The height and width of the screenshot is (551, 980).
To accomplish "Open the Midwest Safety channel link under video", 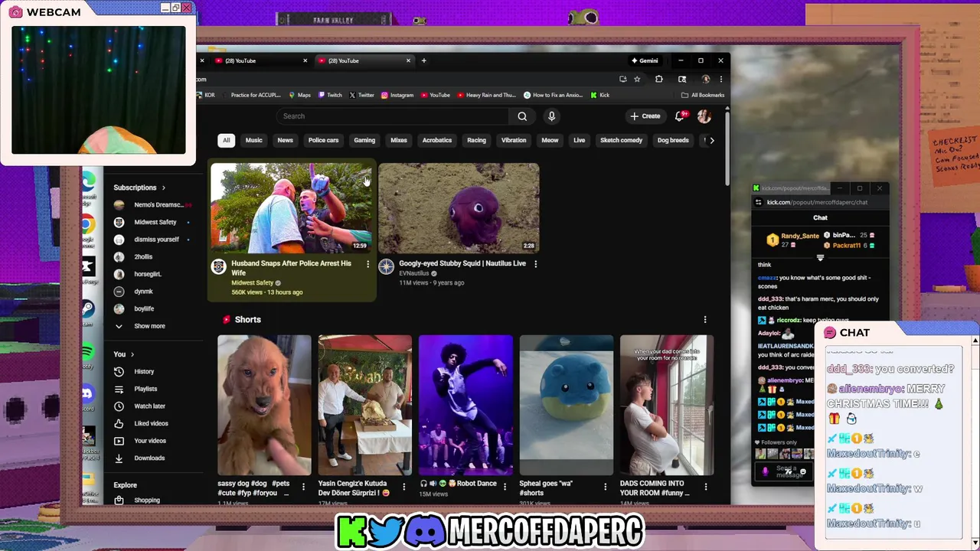I will pyautogui.click(x=253, y=282).
